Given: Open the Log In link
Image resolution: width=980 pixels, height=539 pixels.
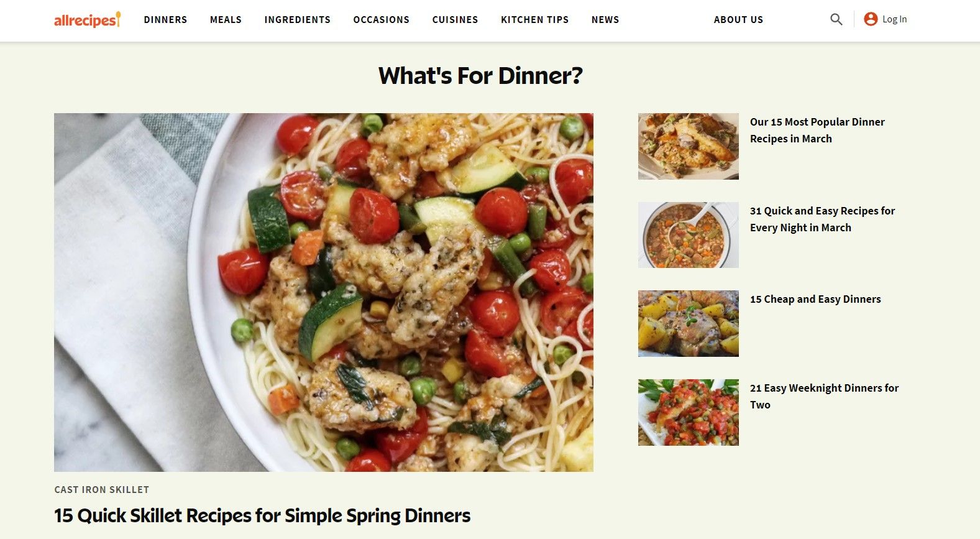Looking at the screenshot, I should tap(894, 19).
